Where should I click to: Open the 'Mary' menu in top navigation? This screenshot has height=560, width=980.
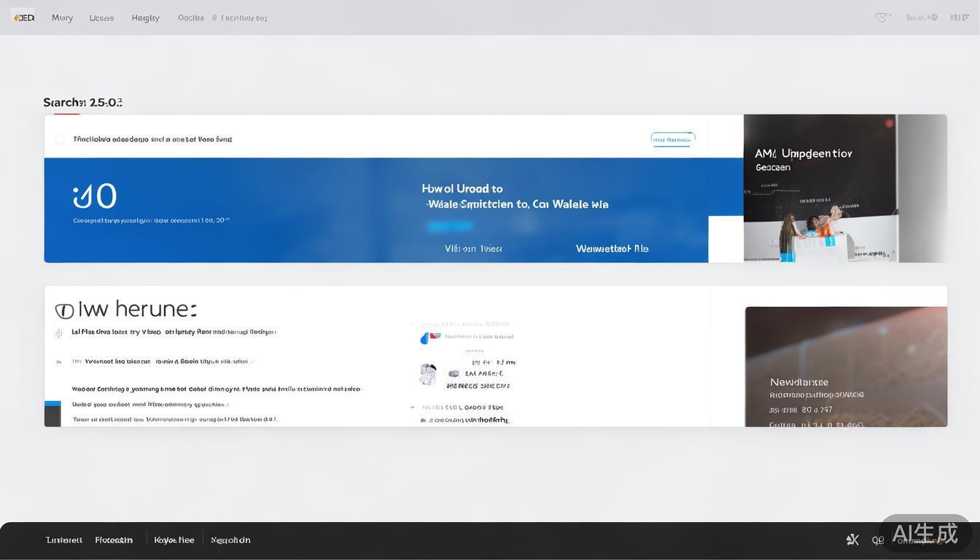62,17
